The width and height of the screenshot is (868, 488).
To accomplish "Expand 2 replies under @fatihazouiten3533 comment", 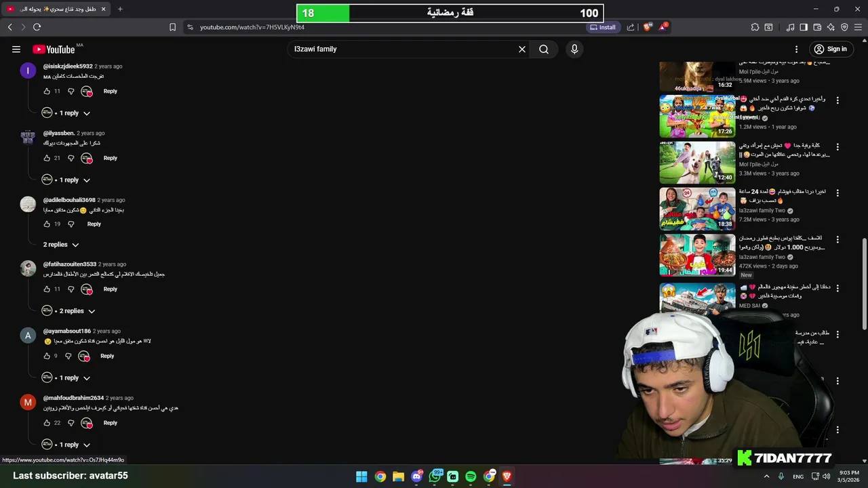I will (x=69, y=311).
